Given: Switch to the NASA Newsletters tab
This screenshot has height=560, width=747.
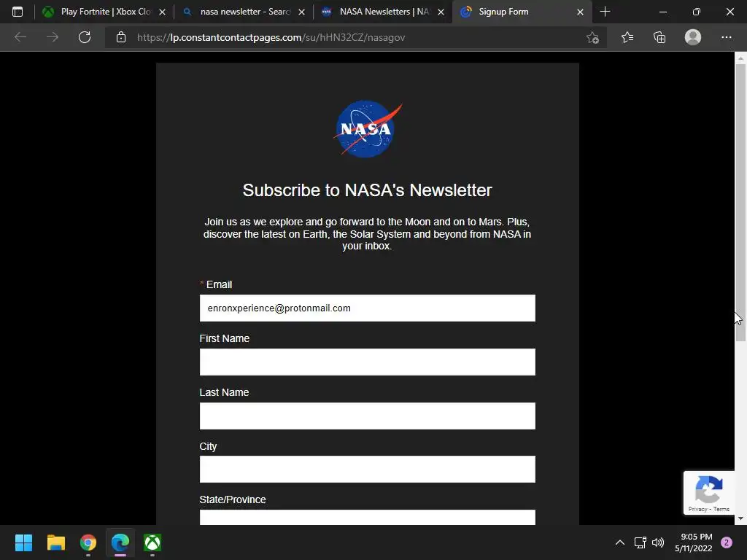Looking at the screenshot, I should 382,12.
